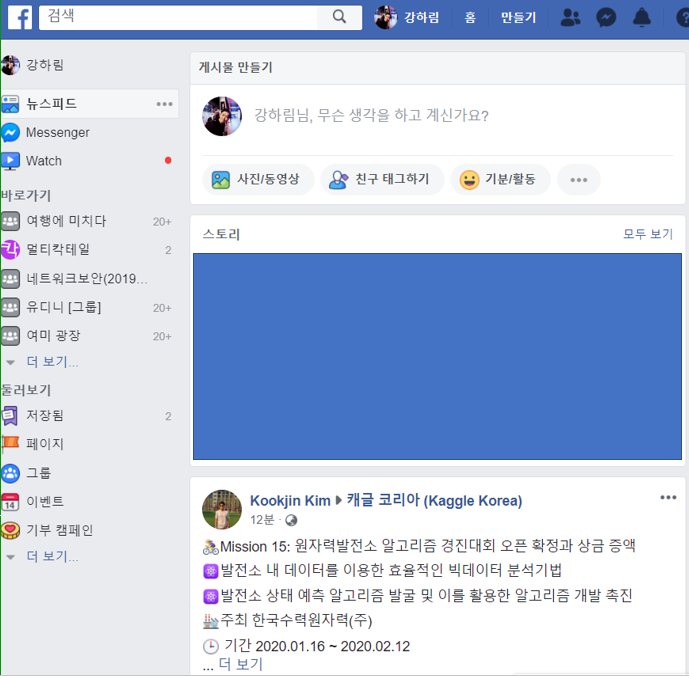Open 여미 광장 group icon
Viewport: 689px width, 676px height.
10,336
